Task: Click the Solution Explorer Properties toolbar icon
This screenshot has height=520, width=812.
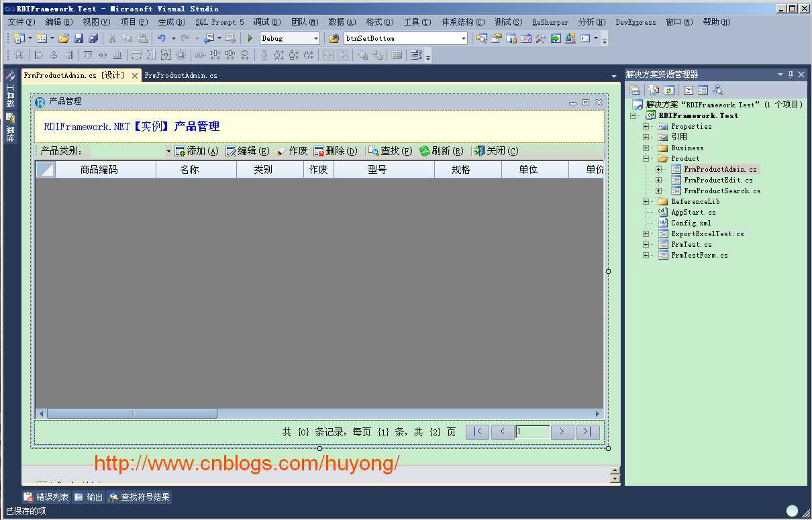Action: [x=635, y=90]
